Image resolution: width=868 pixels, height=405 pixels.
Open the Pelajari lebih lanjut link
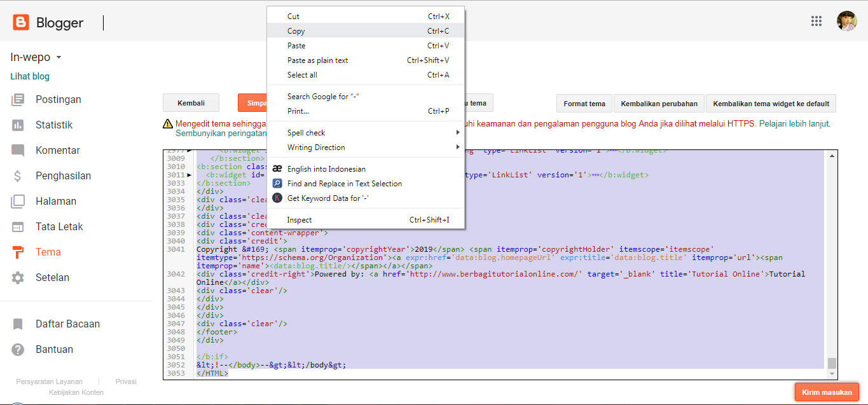pyautogui.click(x=795, y=124)
